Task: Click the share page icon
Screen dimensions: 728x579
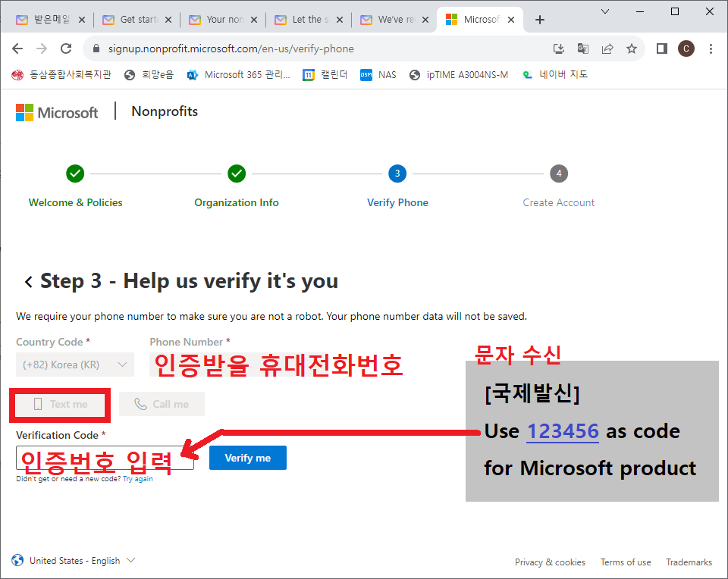Action: (607, 49)
